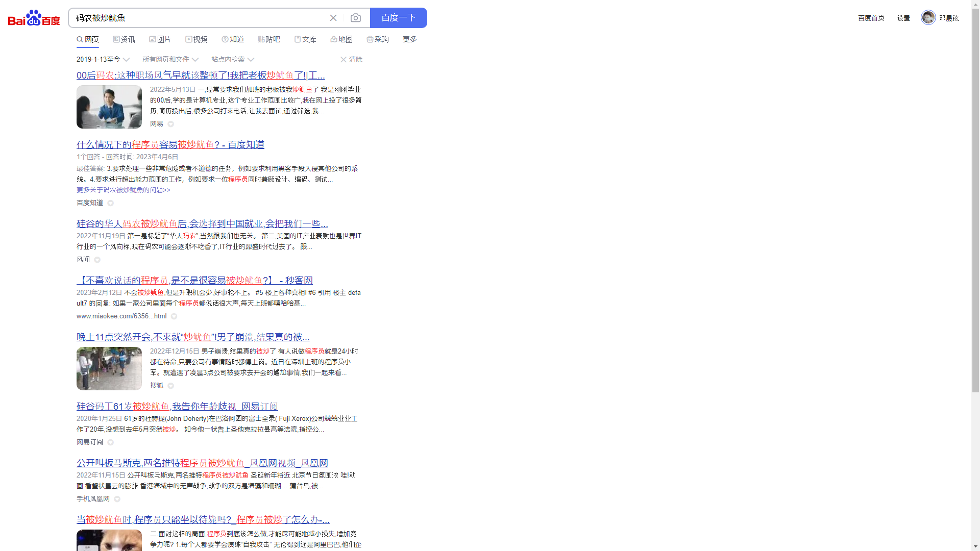Image resolution: width=980 pixels, height=551 pixels.
Task: Switch to the 采购 tab
Action: (378, 39)
